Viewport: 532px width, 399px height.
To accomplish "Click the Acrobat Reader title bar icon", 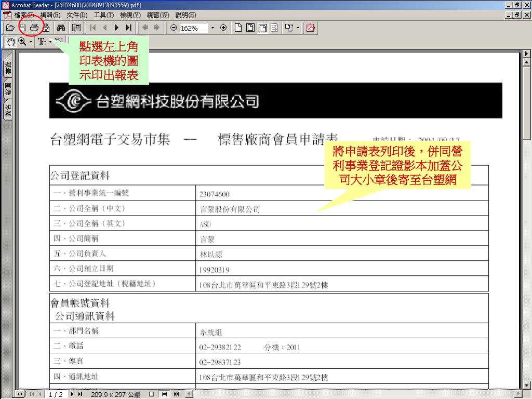I will [x=5, y=5].
